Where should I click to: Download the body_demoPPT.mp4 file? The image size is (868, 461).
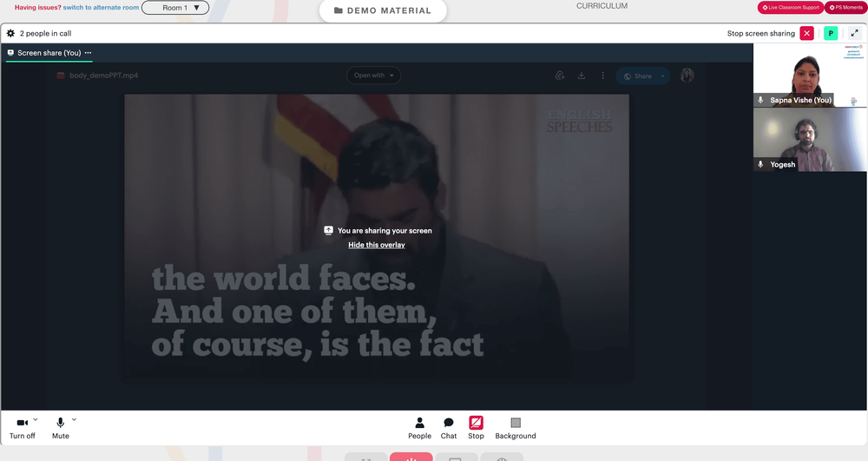(582, 76)
